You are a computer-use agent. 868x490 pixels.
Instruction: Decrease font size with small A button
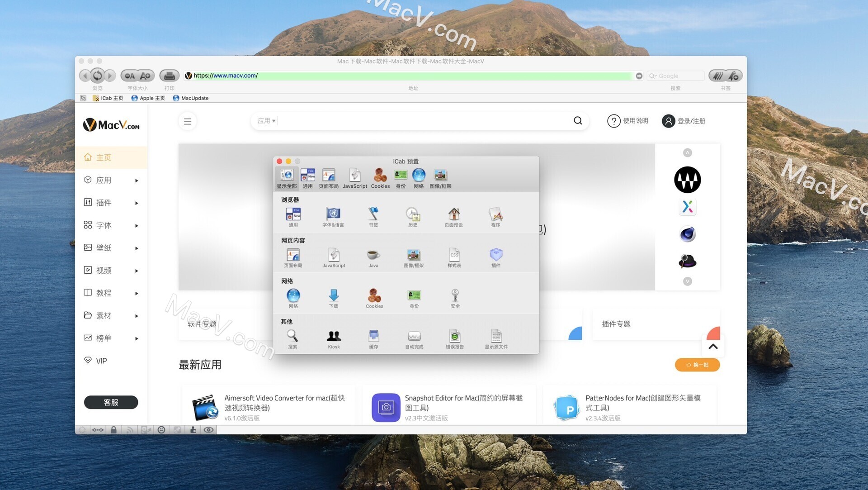(x=130, y=76)
